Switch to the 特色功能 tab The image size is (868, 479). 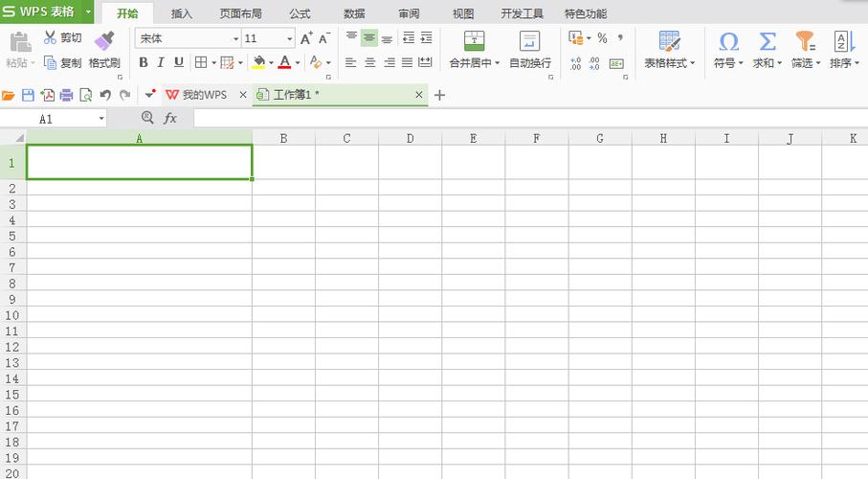586,13
